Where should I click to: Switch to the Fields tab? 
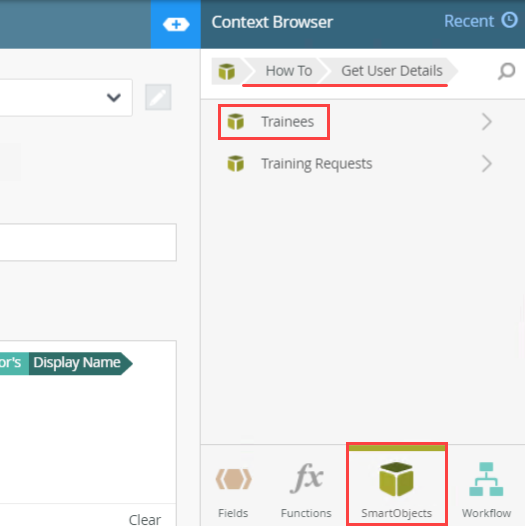pyautogui.click(x=233, y=490)
